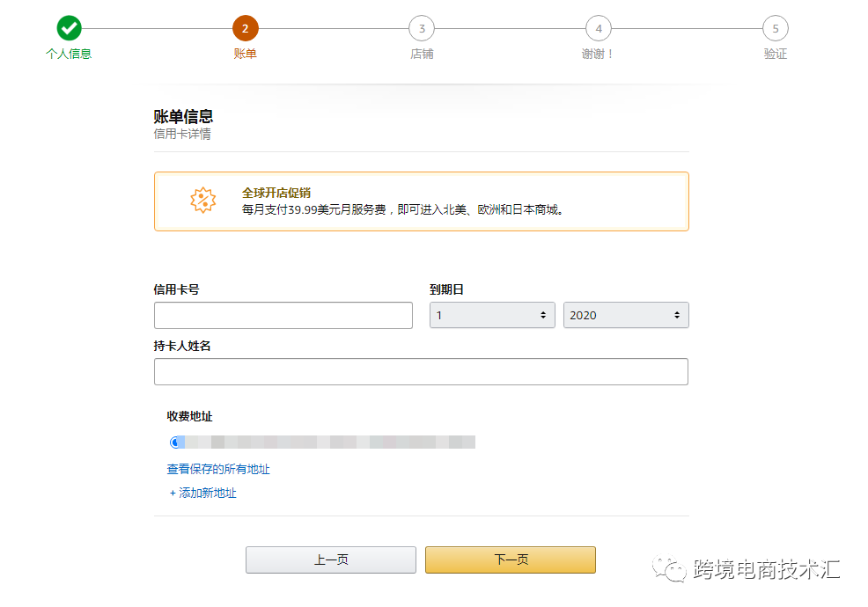This screenshot has height=607, width=868.
Task: Select the 账单 step label
Action: coord(246,54)
